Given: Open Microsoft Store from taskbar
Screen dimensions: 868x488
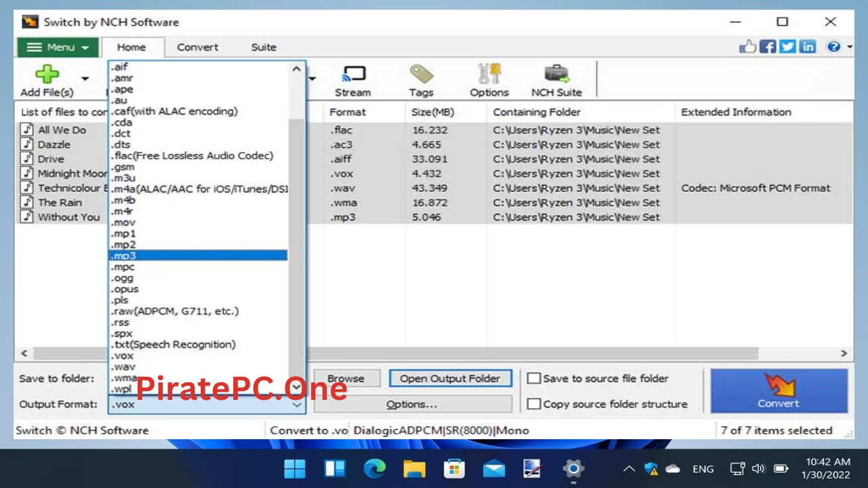Looking at the screenshot, I should pos(454,468).
